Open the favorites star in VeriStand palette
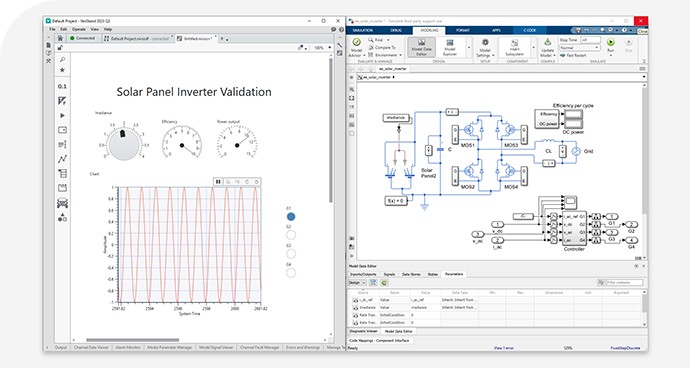The width and height of the screenshot is (690, 368). (x=62, y=70)
